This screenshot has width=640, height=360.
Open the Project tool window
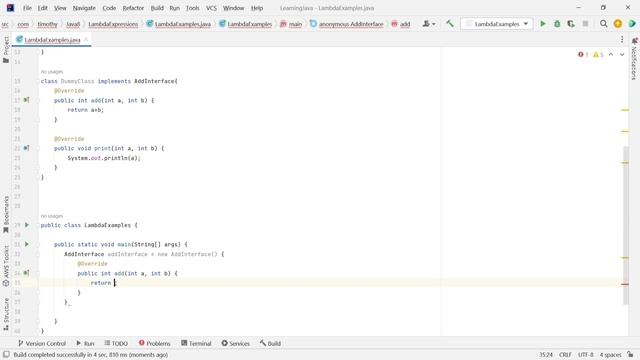(6, 49)
